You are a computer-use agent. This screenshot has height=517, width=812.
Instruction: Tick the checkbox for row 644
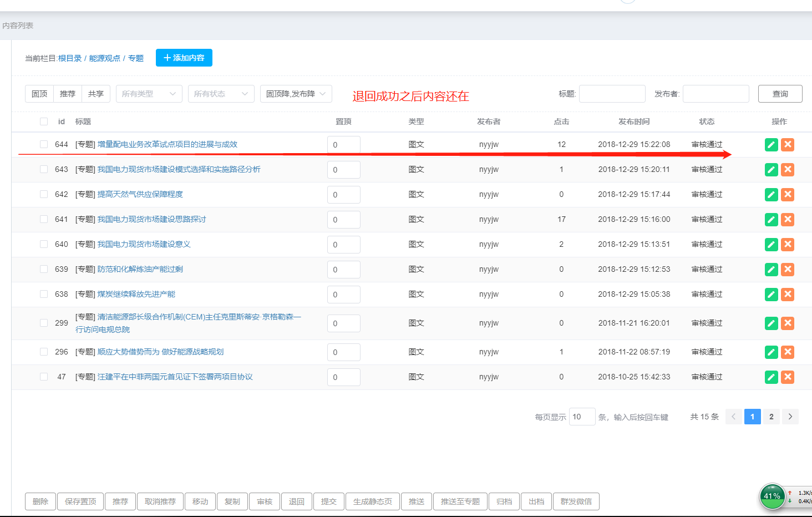pos(44,144)
